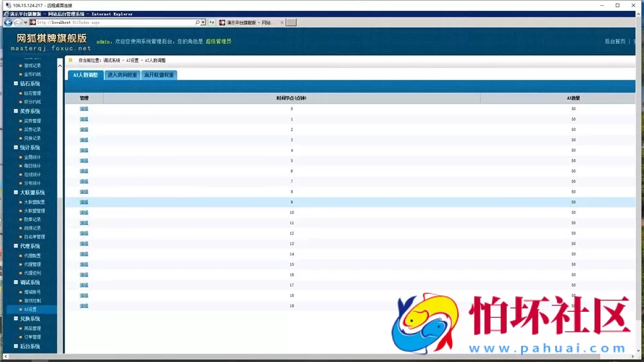Click the refresh icon beside address bar
Screen dimensions: 644x362
(x=213, y=22)
